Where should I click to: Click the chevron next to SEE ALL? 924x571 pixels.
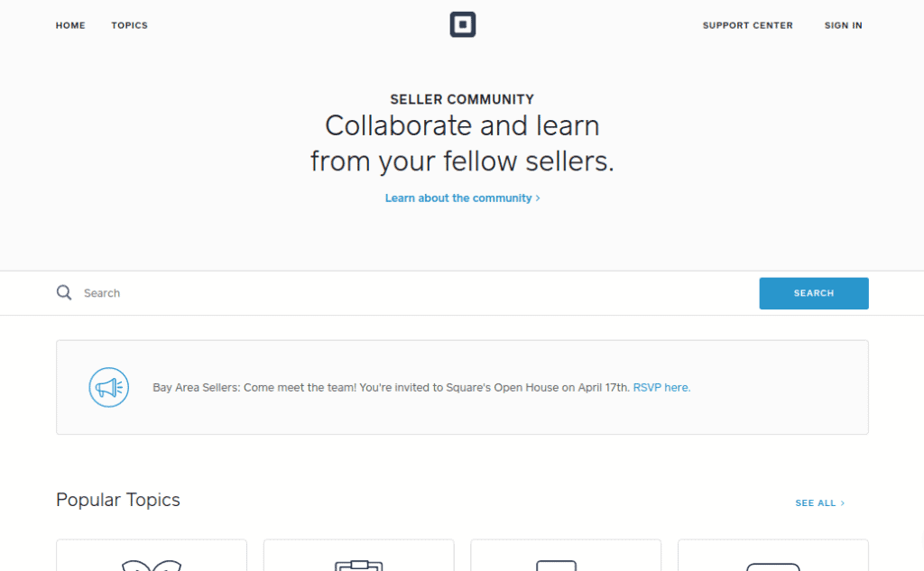(x=843, y=503)
